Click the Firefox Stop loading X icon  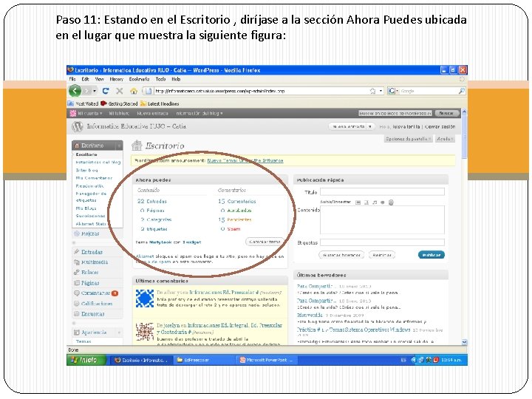tap(120, 91)
